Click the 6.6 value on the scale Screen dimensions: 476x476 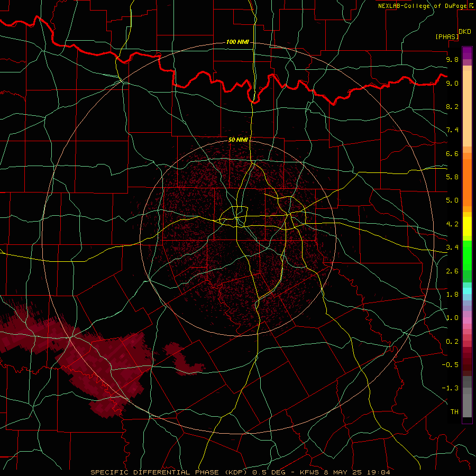tap(452, 153)
